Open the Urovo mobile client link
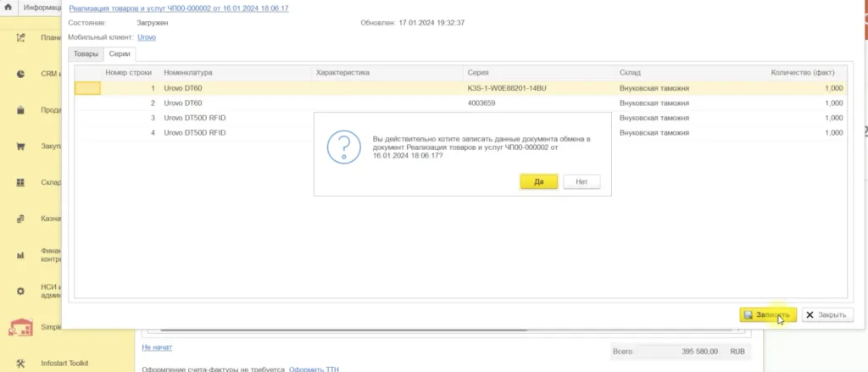Screen dimensions: 868x372 coord(147,37)
